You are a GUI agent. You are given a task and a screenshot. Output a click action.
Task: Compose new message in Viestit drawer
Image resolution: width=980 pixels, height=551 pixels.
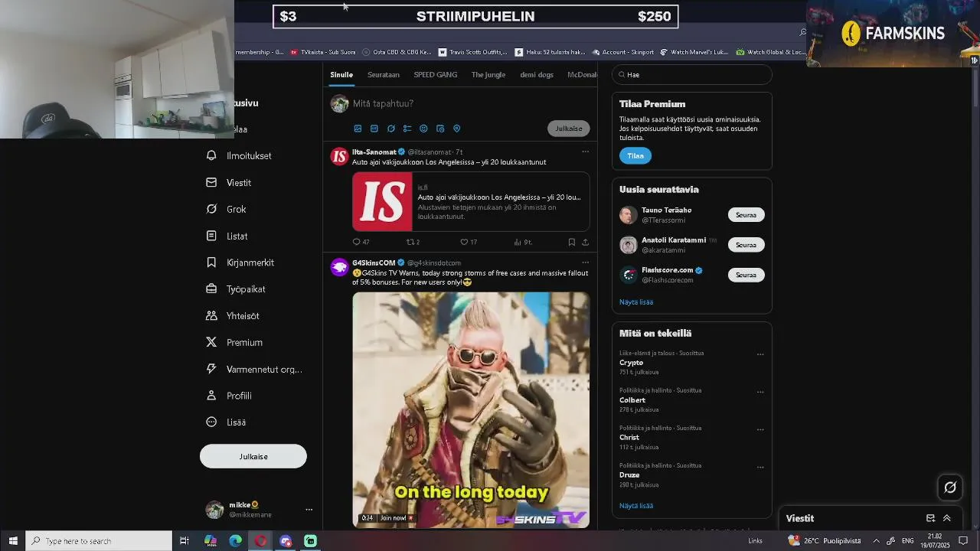point(930,518)
